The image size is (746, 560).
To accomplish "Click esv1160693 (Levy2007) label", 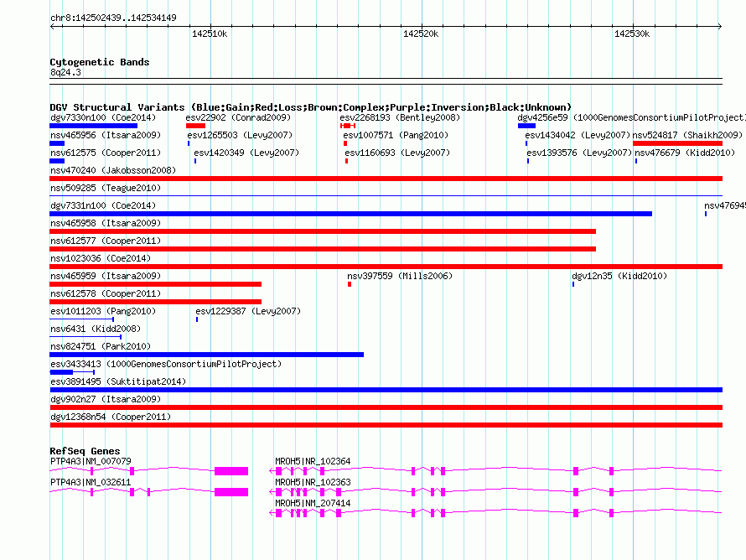I will 397,153.
